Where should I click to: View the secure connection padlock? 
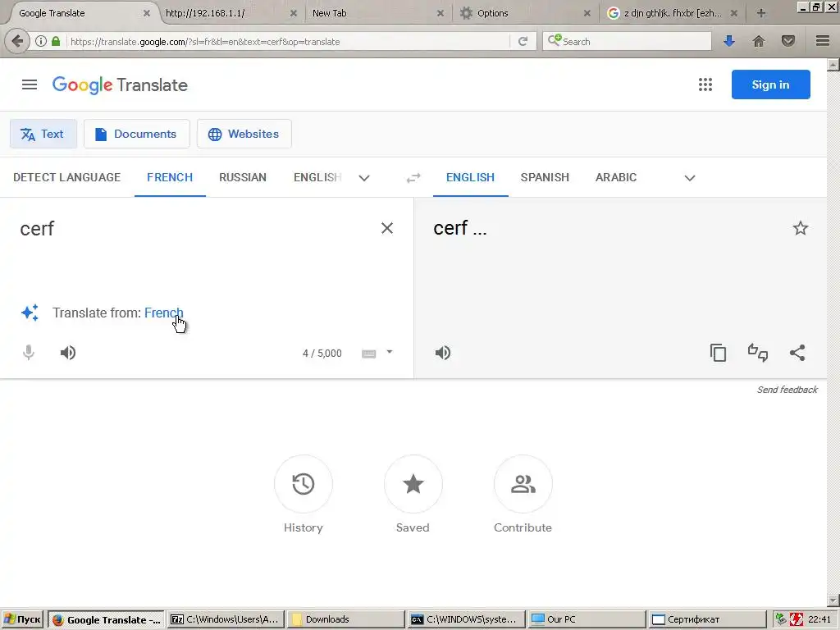click(x=56, y=41)
